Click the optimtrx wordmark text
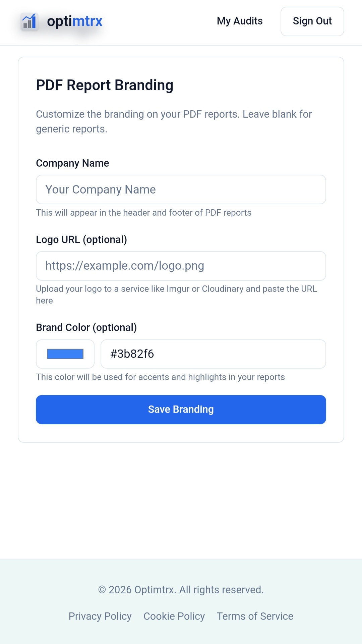The width and height of the screenshot is (362, 644). pos(75,21)
